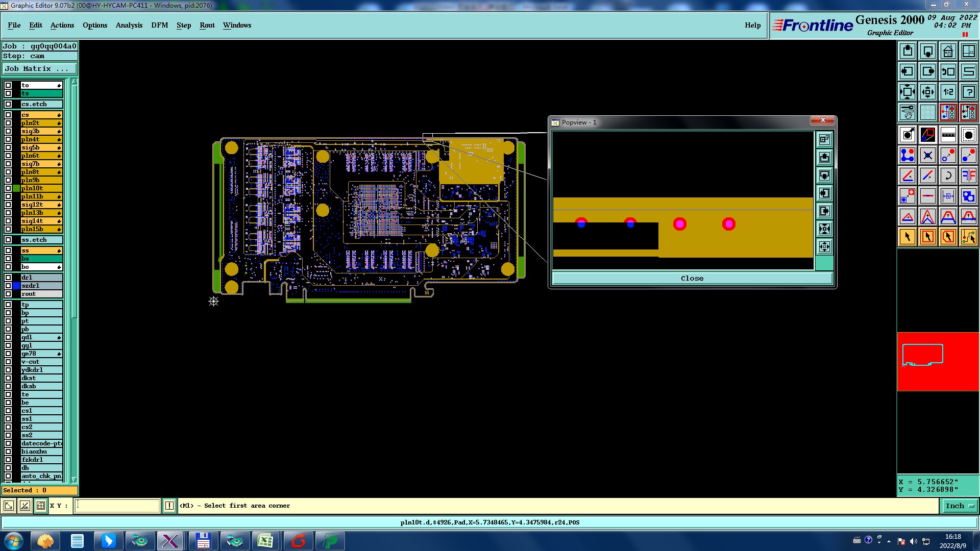
Task: Toggle the grid display icon
Action: [927, 112]
